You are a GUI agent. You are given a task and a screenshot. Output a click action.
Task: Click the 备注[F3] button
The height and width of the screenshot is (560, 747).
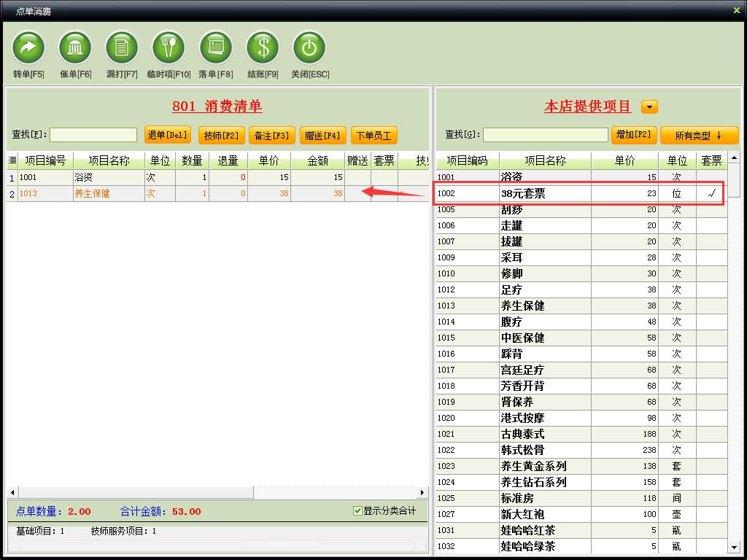[x=272, y=135]
